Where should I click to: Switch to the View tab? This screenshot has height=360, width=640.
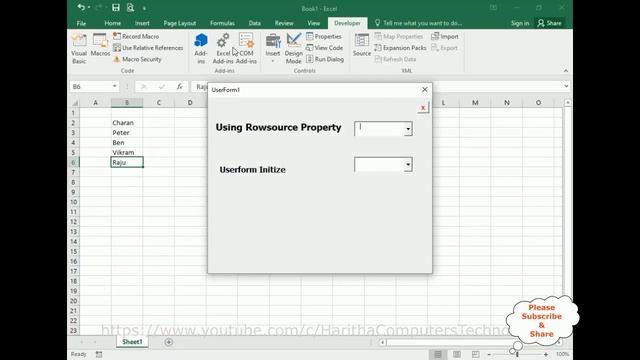pyautogui.click(x=313, y=23)
